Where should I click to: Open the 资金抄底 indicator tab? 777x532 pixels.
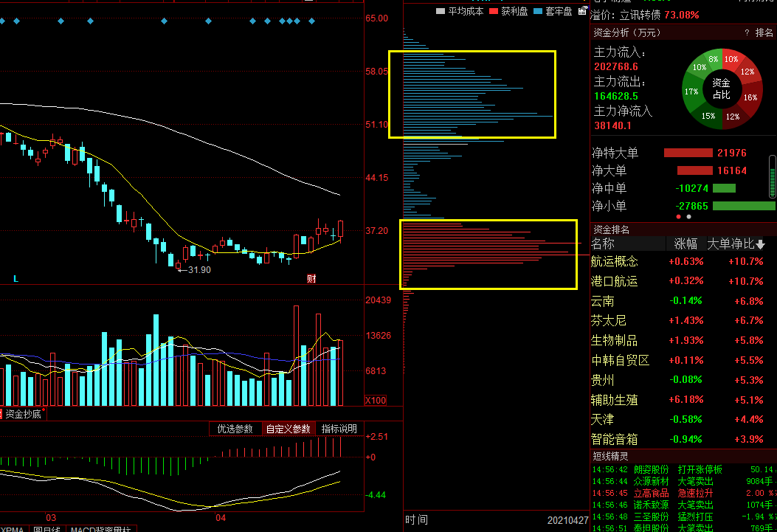coord(24,414)
